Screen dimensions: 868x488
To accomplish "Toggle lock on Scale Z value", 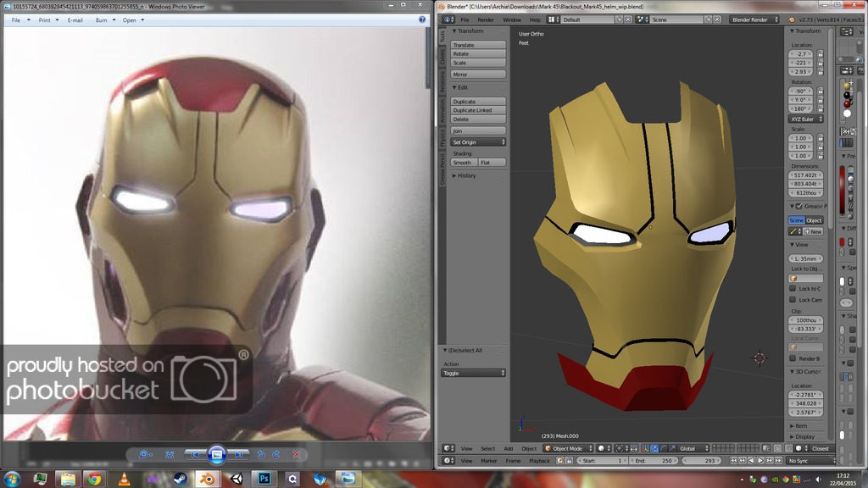I will pyautogui.click(x=821, y=156).
